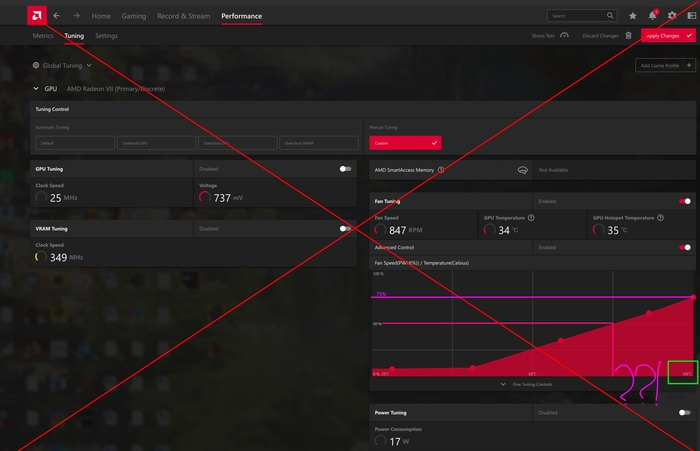Select the Undervolt GPU preset
Viewport: 700px width, 451px height.
tap(156, 143)
